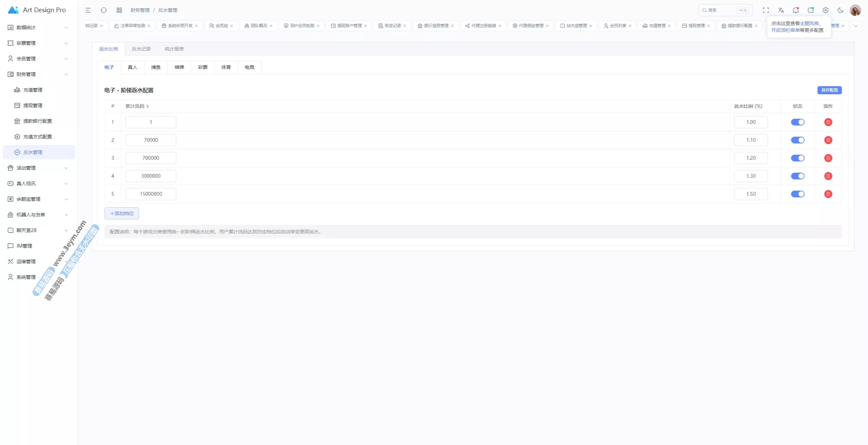Open settings hexagon icon in header
The width and height of the screenshot is (868, 445).
pyautogui.click(x=826, y=10)
